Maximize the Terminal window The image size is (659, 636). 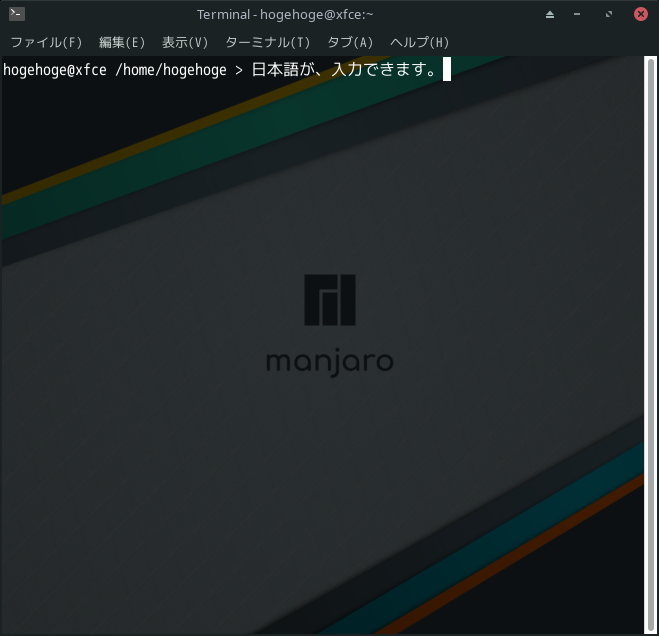click(x=609, y=14)
